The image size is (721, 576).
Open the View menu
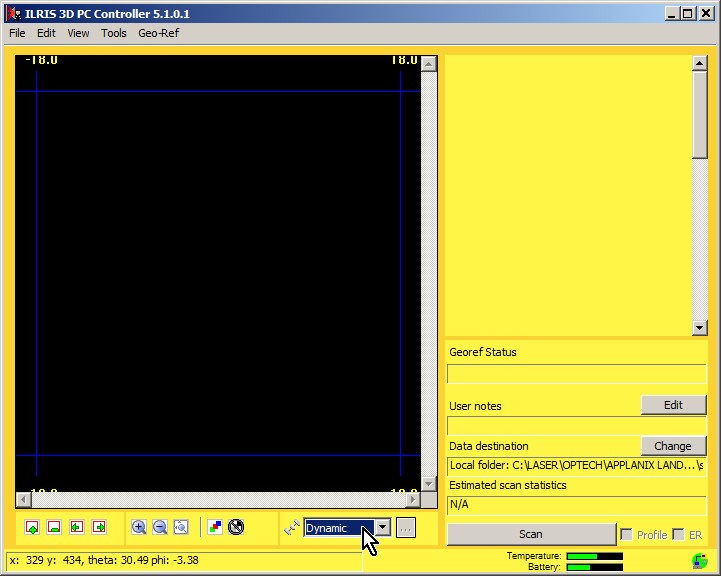pyautogui.click(x=78, y=33)
